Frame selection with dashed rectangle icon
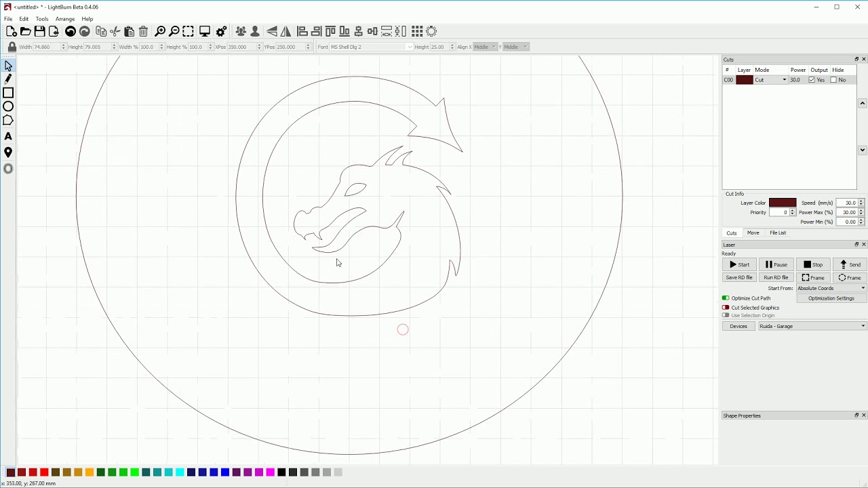 189,31
